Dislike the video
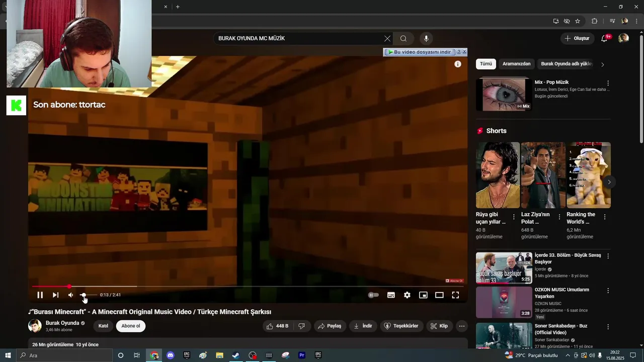 [302, 326]
